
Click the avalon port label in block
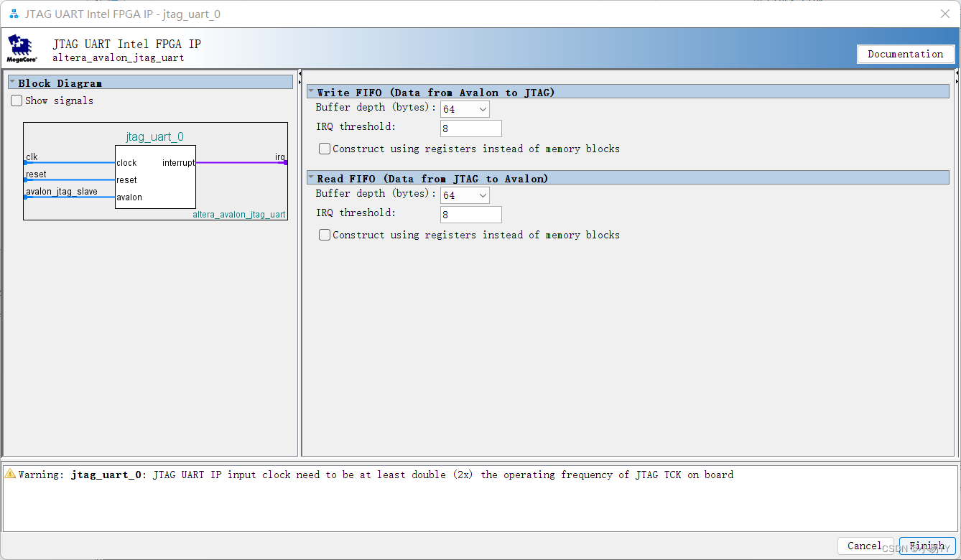(x=129, y=197)
